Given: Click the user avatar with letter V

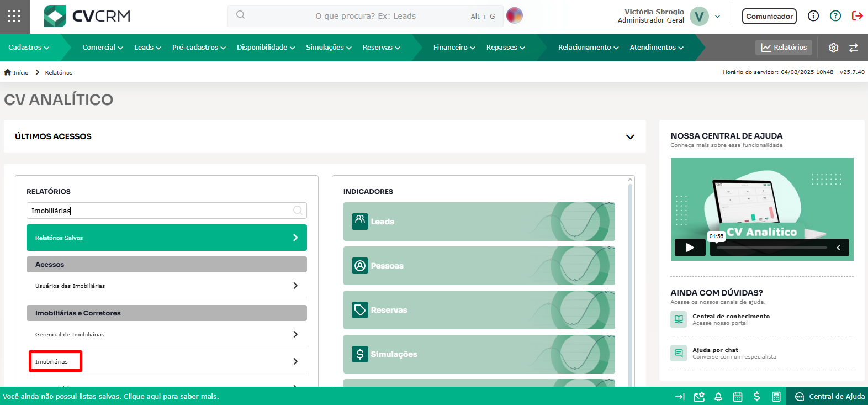Looking at the screenshot, I should pyautogui.click(x=699, y=17).
